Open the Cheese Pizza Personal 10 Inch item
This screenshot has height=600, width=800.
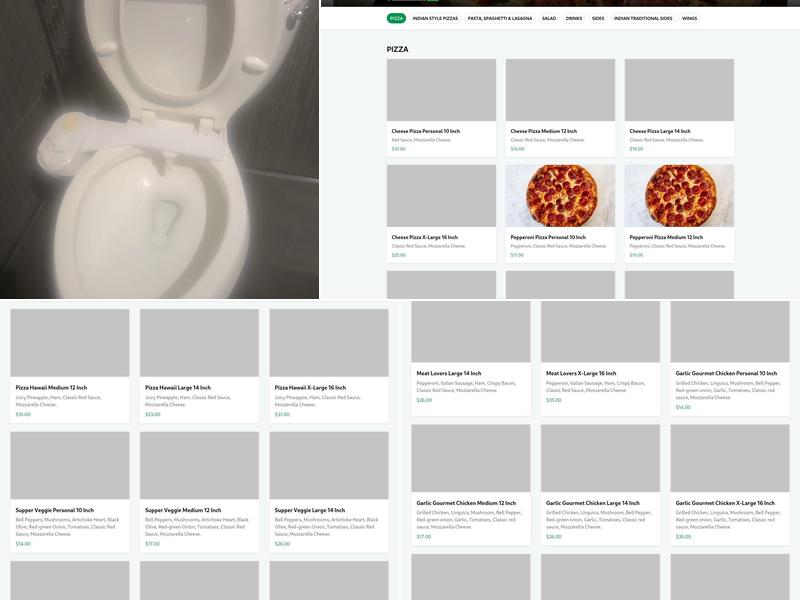(x=426, y=131)
